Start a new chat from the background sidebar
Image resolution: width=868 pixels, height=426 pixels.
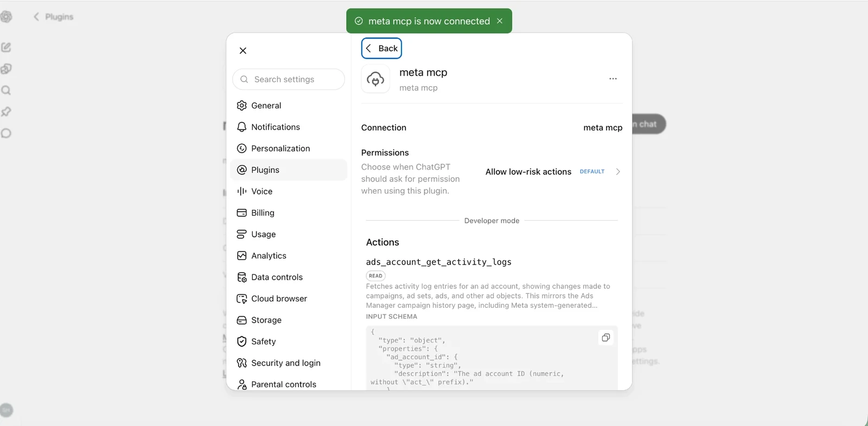[6, 47]
